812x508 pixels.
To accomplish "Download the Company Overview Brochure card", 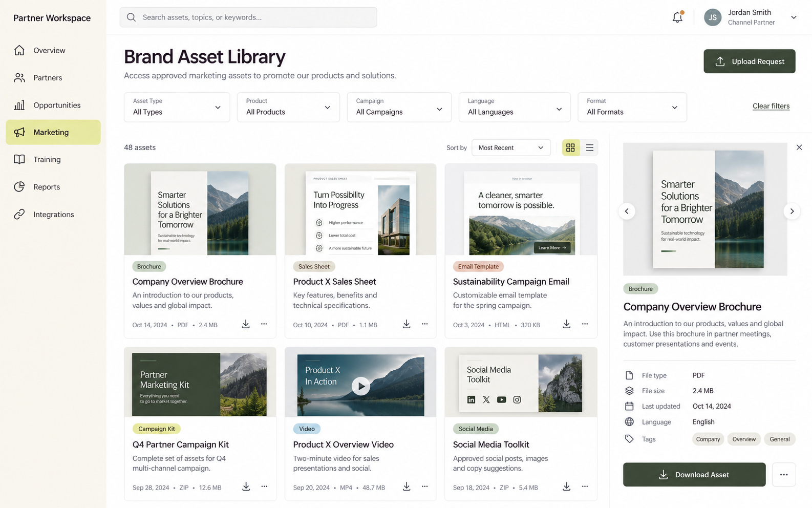I will [x=246, y=324].
